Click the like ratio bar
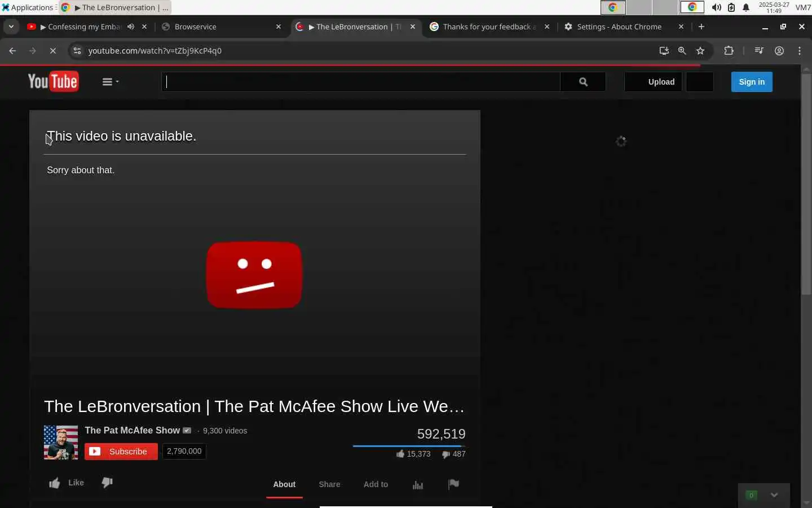Image resolution: width=812 pixels, height=508 pixels. [x=409, y=446]
